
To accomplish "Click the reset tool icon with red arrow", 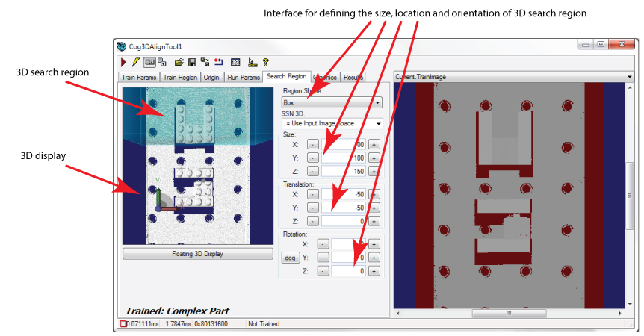I will click(218, 62).
